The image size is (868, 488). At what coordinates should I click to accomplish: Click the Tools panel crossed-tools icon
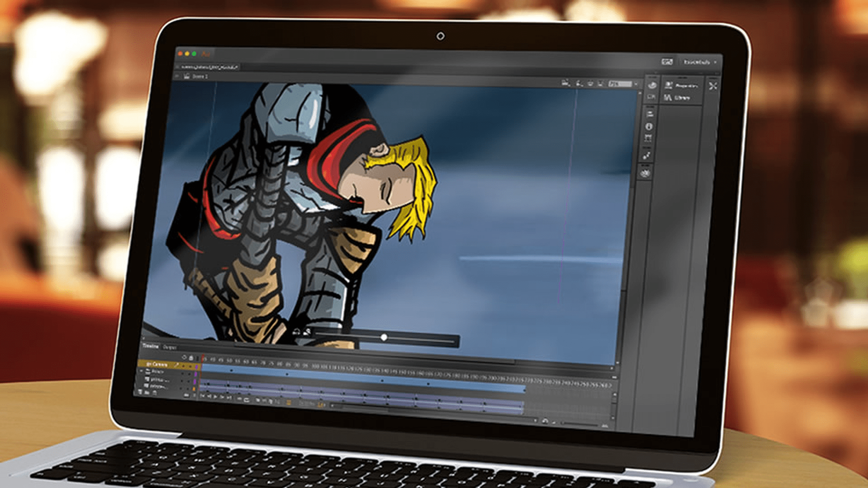tap(713, 86)
